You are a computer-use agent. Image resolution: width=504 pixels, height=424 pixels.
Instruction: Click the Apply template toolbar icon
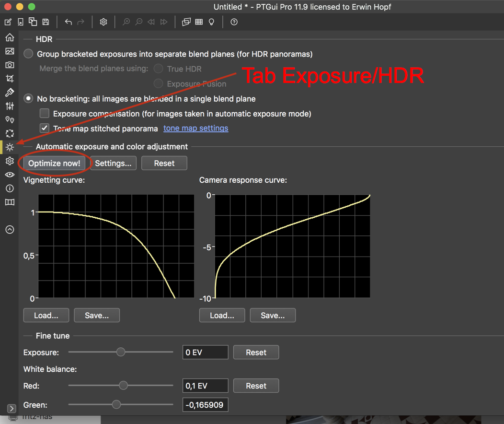click(33, 22)
